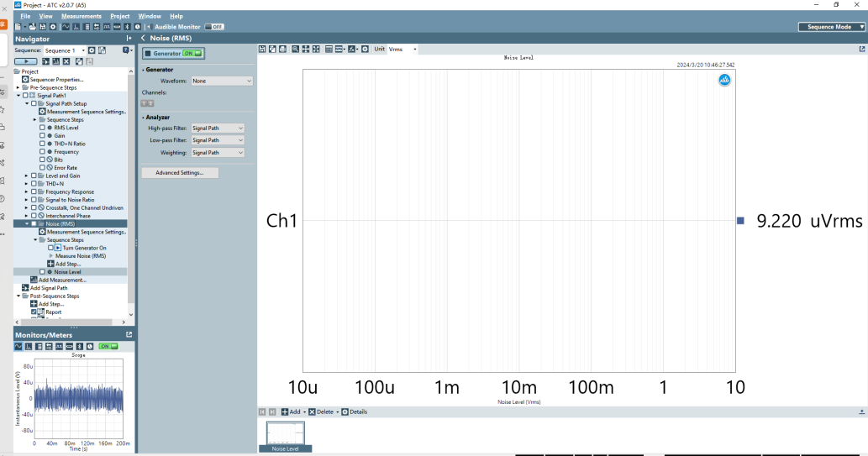Click the graph zoom magnifier icon
868x456 pixels.
(295, 50)
